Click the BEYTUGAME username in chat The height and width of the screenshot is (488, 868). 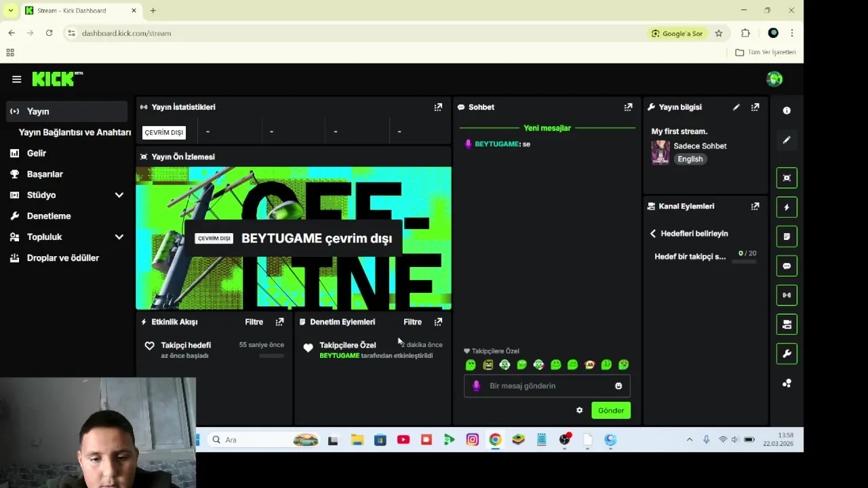click(497, 144)
